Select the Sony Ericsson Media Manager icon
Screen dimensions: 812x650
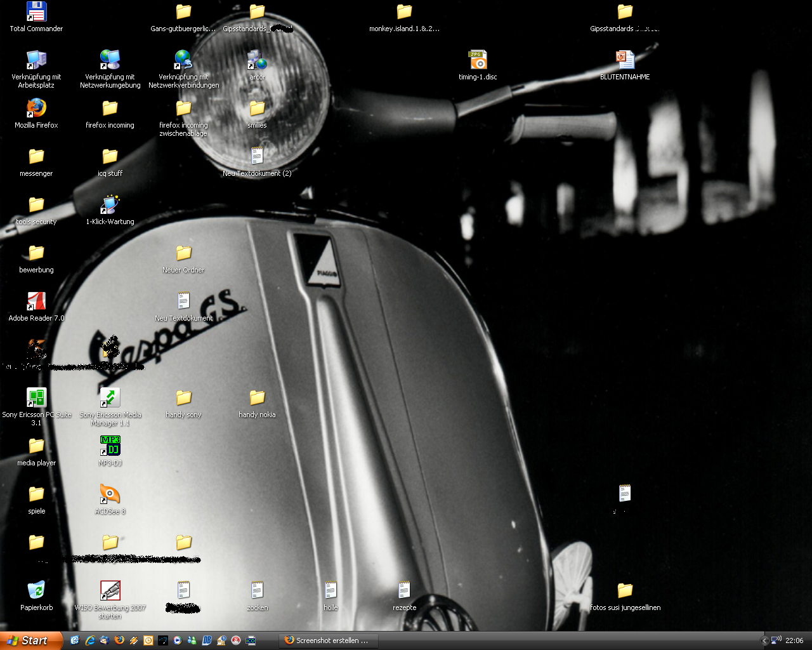[110, 398]
